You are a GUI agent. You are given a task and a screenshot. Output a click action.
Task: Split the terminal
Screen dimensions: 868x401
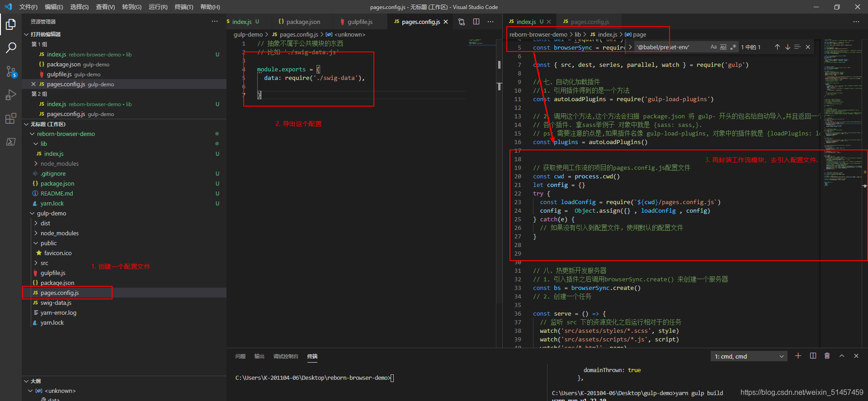(x=813, y=356)
